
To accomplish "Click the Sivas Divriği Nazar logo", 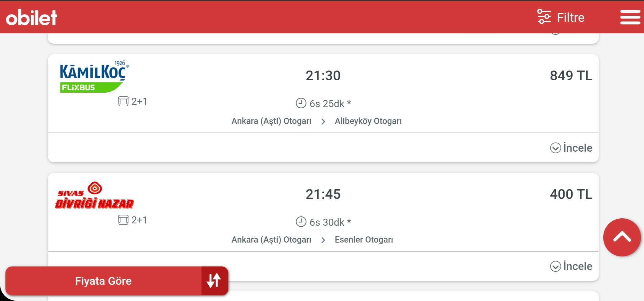I will (x=94, y=195).
